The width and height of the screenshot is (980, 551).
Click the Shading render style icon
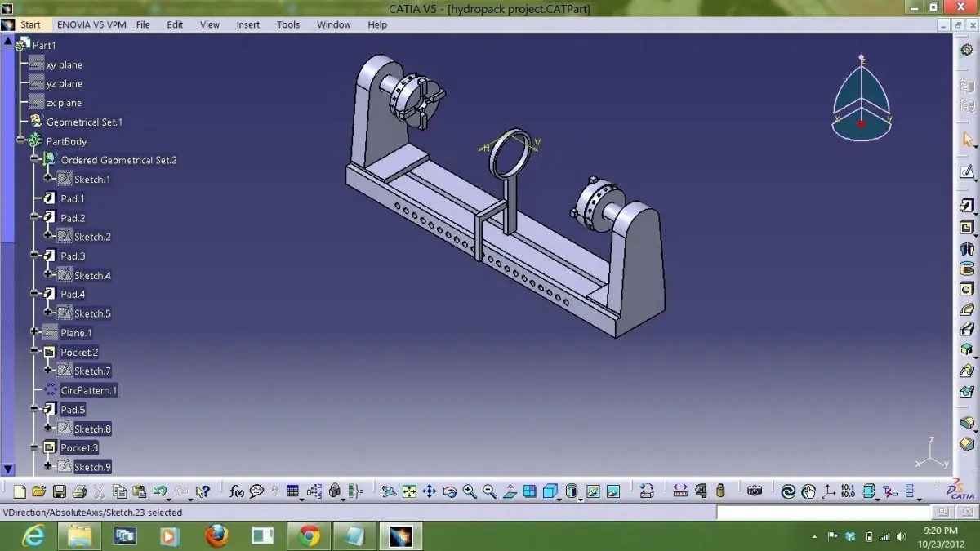pyautogui.click(x=550, y=491)
